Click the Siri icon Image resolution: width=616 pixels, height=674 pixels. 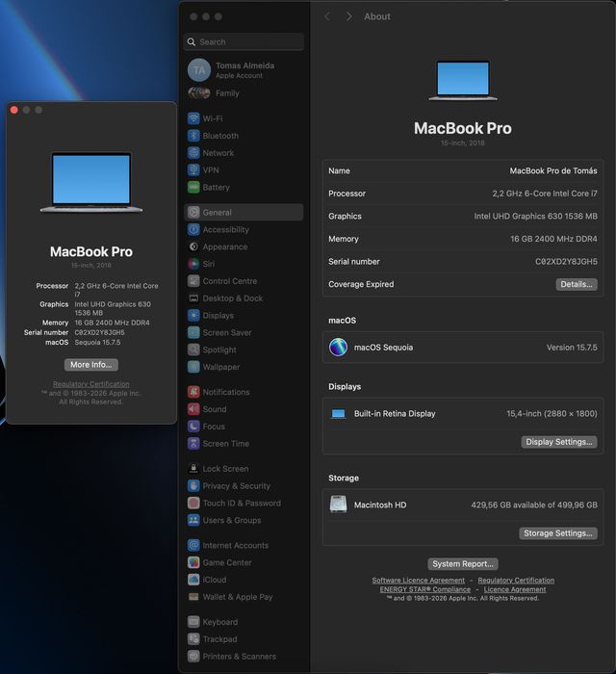193,264
